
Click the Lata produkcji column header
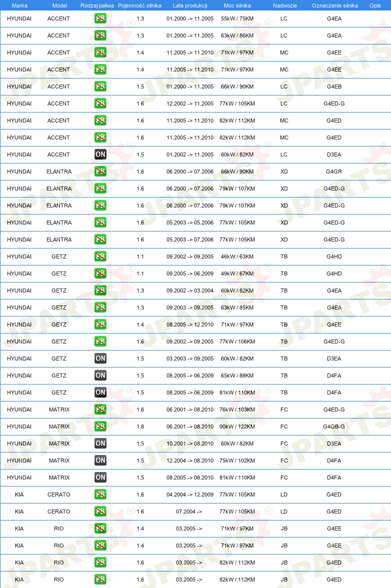(190, 5)
